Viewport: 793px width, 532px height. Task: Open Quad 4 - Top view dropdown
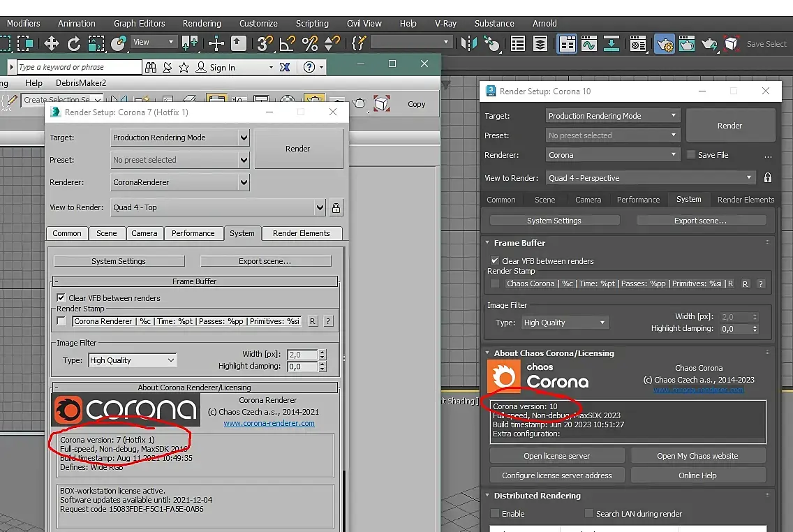tap(218, 207)
